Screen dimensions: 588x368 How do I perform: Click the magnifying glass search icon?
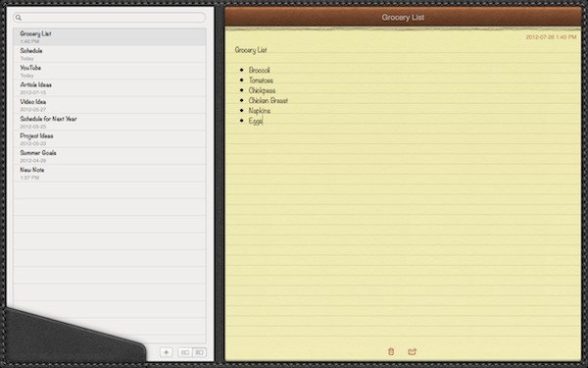pos(19,18)
